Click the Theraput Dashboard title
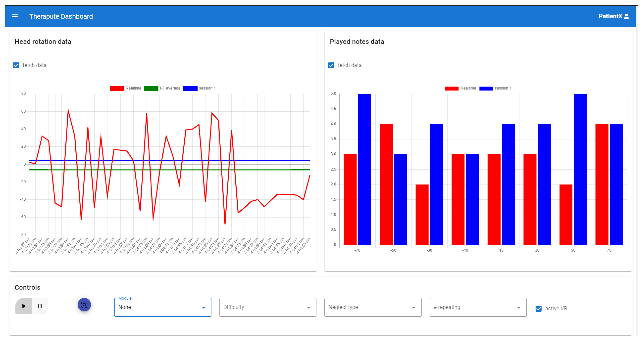The width and height of the screenshot is (644, 343). tap(61, 16)
